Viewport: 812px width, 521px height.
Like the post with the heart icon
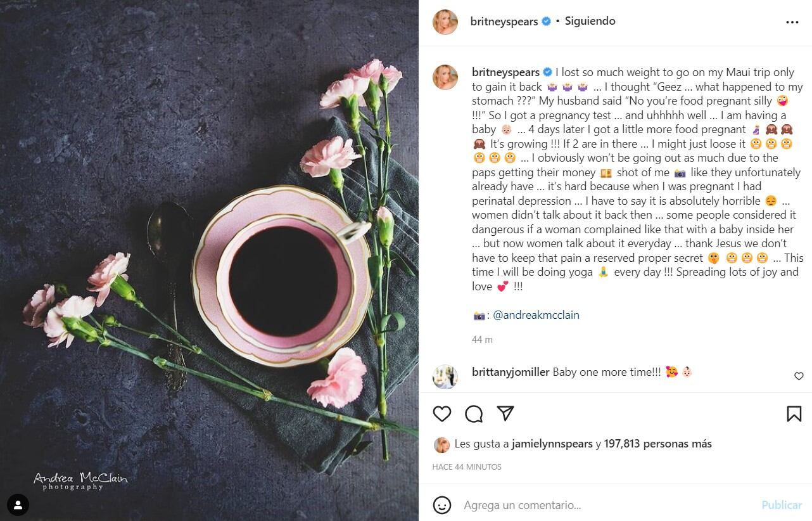442,414
